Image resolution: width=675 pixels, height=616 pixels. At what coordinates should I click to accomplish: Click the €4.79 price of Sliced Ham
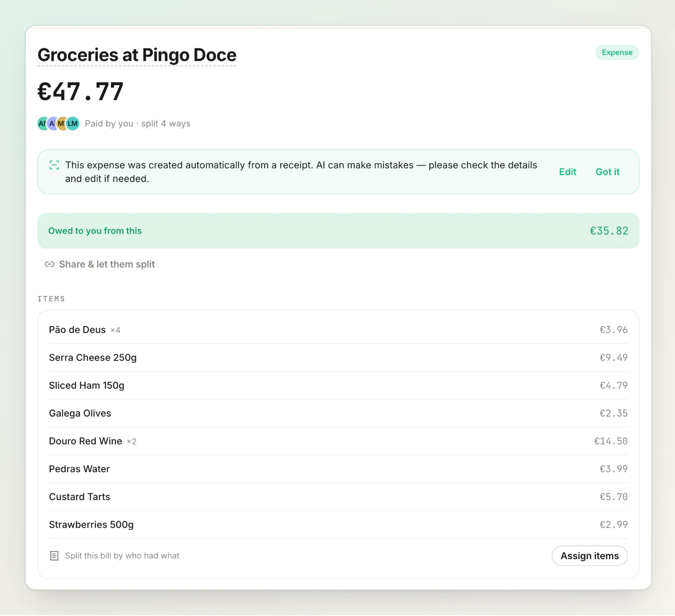614,385
